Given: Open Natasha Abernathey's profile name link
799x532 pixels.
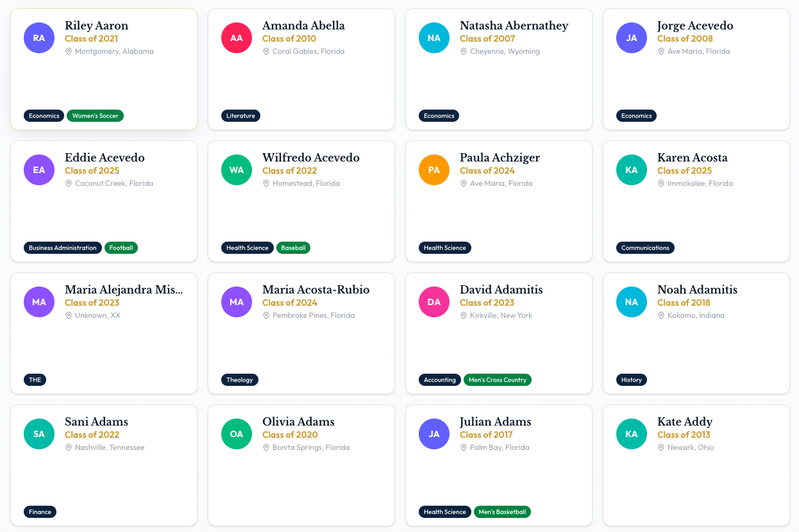Looking at the screenshot, I should tap(514, 26).
